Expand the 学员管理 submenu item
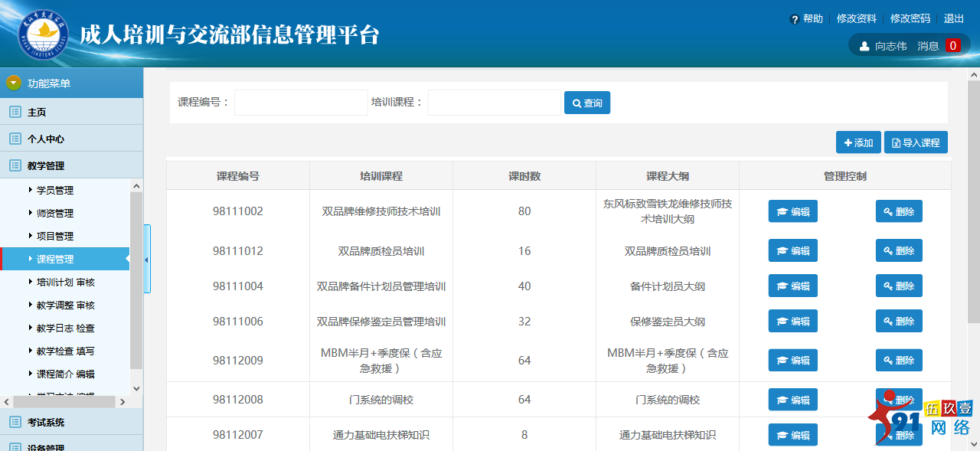This screenshot has height=451, width=980. 55,190
